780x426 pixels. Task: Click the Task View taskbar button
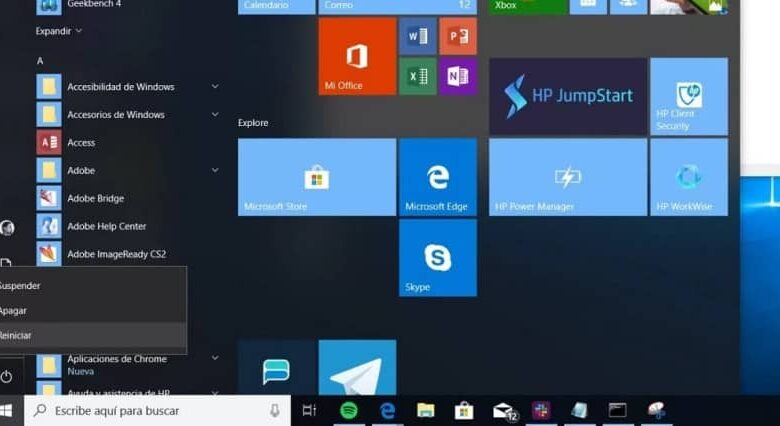coord(309,411)
